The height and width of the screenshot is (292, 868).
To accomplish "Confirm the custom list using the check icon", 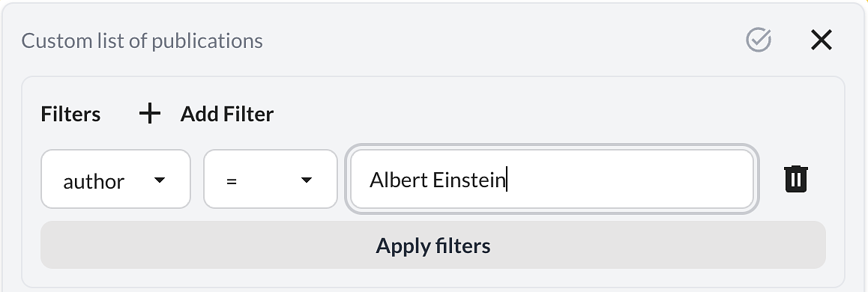I will pyautogui.click(x=759, y=40).
